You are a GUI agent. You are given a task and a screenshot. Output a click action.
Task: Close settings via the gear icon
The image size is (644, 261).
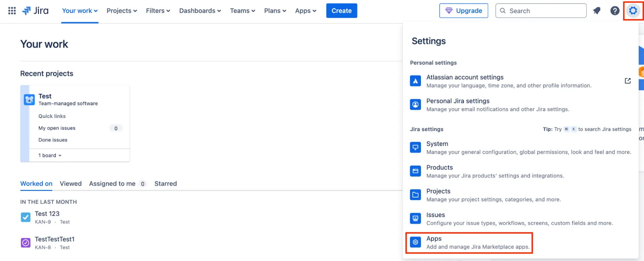pos(633,11)
